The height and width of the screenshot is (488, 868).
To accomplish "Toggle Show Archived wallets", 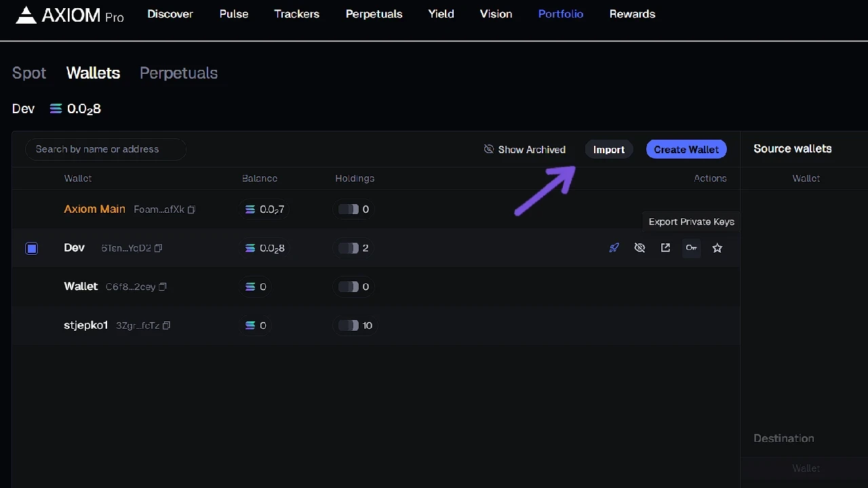I will tap(524, 149).
